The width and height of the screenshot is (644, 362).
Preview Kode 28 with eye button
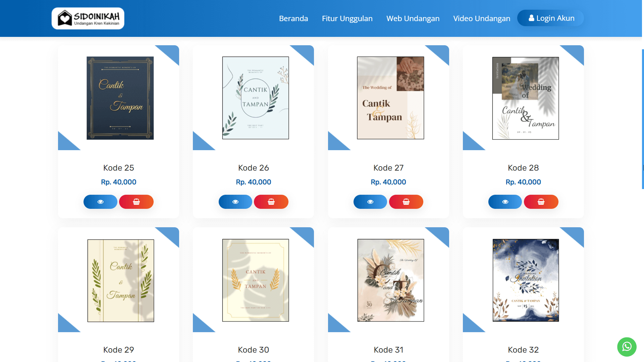[x=505, y=202]
